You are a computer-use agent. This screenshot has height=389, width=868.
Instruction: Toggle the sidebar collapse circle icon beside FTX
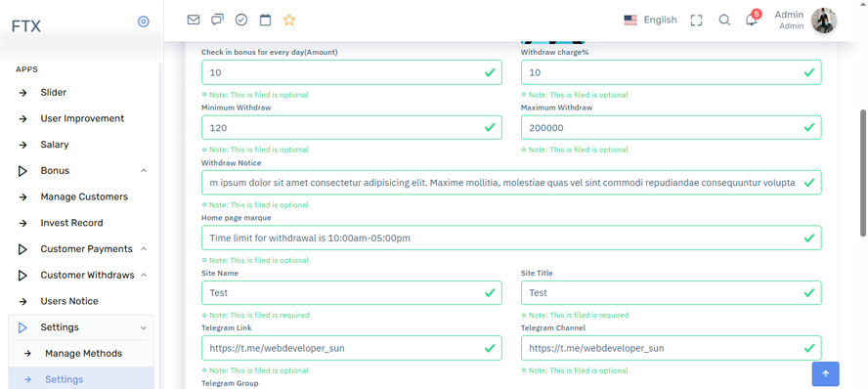click(144, 22)
